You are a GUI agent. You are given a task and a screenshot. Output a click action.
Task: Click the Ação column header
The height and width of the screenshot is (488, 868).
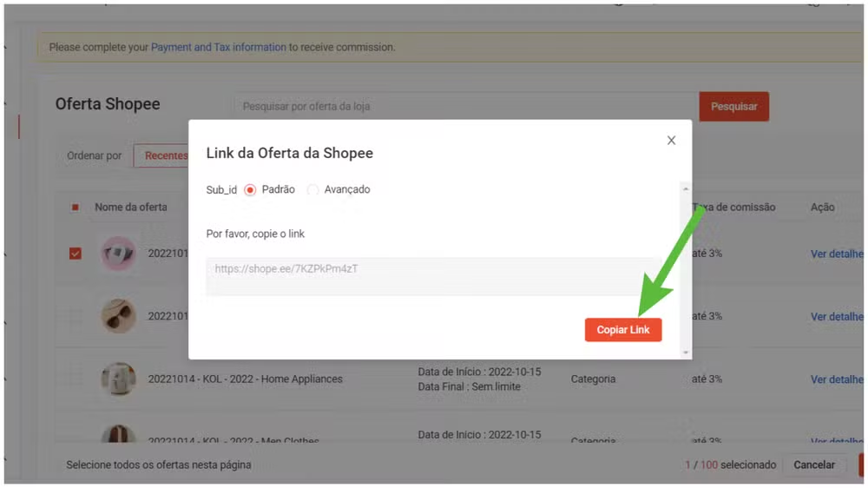point(822,208)
